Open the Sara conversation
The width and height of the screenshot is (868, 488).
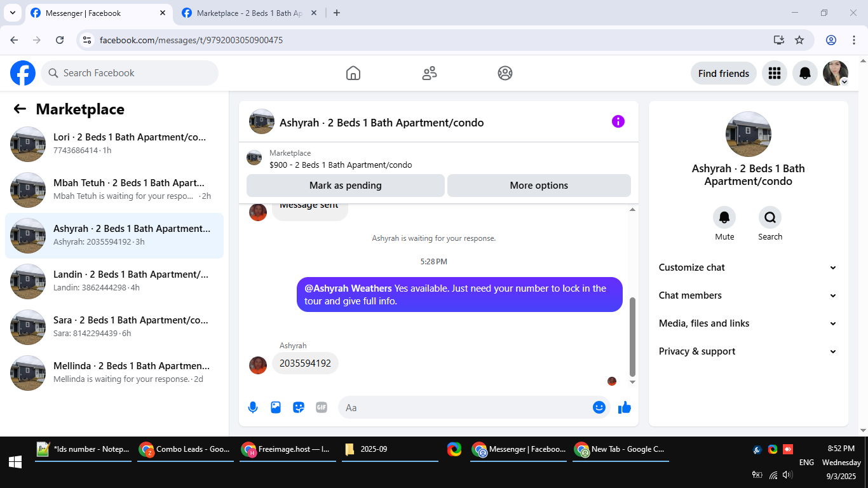[x=114, y=327]
